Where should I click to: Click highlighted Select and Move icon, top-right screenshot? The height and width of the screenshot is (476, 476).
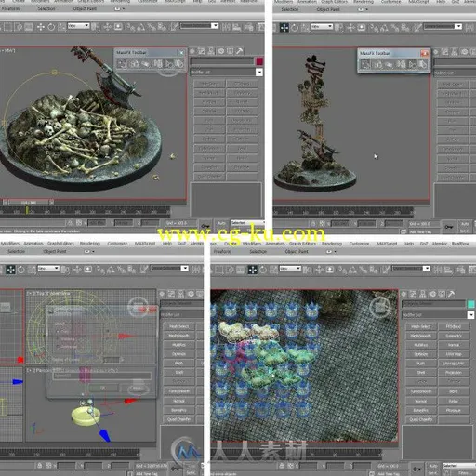(x=284, y=28)
